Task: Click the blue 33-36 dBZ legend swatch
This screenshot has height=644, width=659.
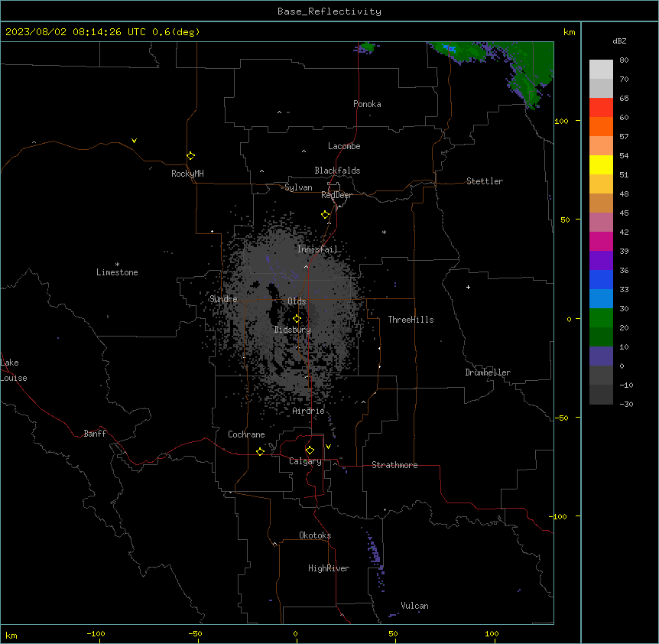Action: click(x=601, y=279)
